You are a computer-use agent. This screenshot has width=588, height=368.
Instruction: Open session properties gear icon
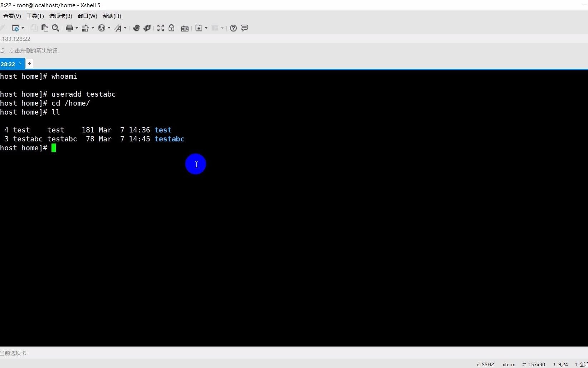pyautogui.click(x=15, y=28)
